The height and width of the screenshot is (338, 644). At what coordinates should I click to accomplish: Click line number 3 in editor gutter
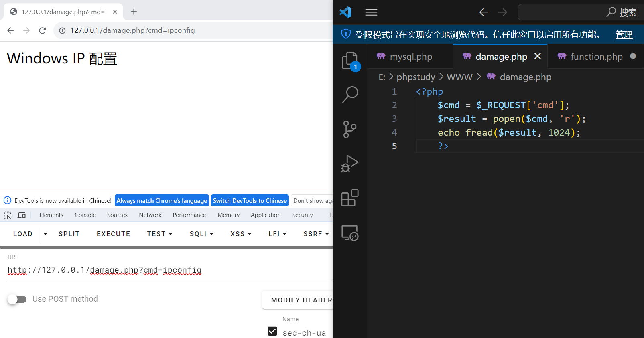tap(394, 119)
